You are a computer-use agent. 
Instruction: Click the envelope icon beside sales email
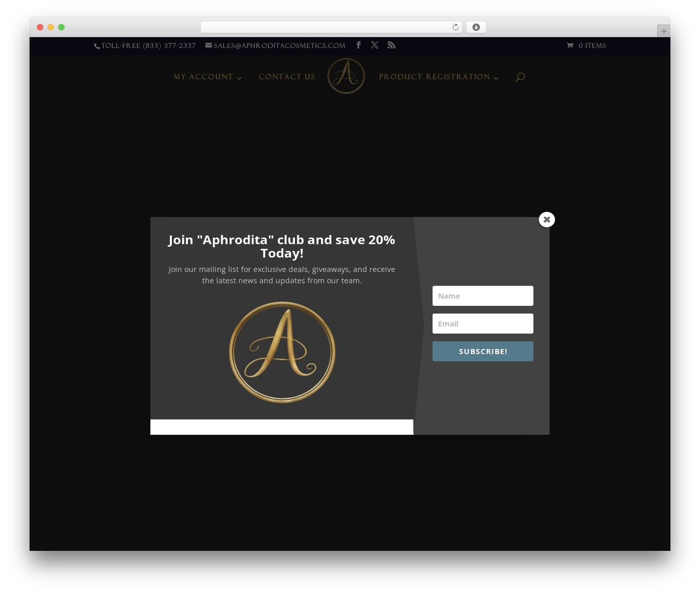(208, 45)
